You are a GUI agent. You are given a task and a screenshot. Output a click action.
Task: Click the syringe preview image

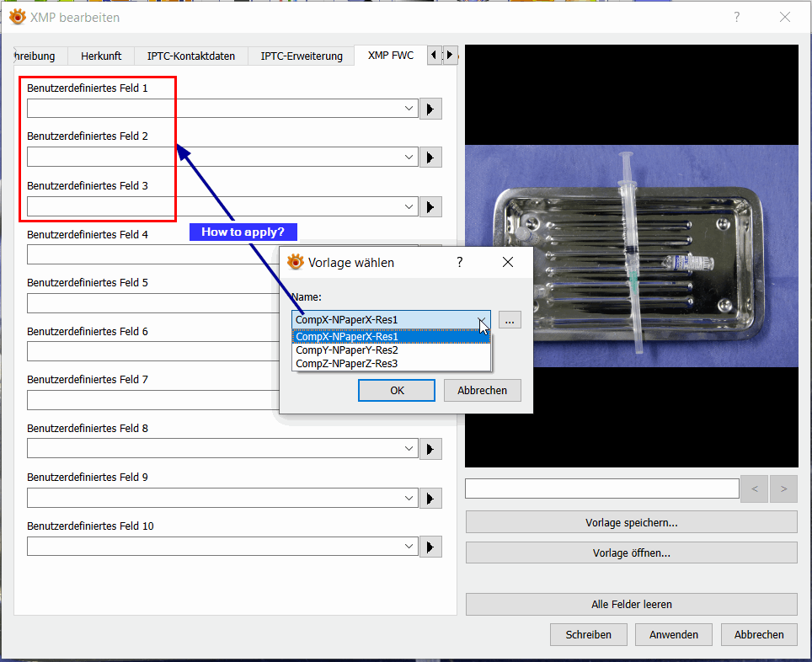point(631,256)
